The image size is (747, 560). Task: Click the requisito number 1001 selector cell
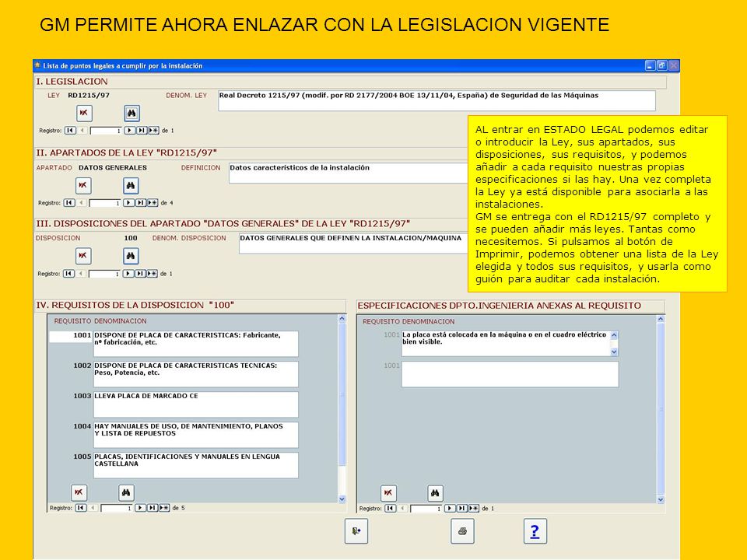[71, 336]
